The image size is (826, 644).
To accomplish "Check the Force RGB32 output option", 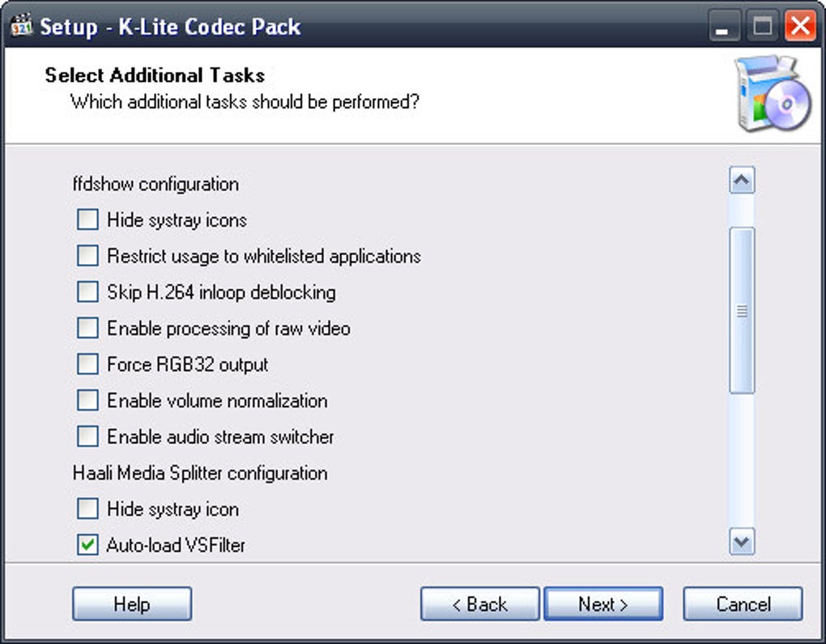I will 87,365.
